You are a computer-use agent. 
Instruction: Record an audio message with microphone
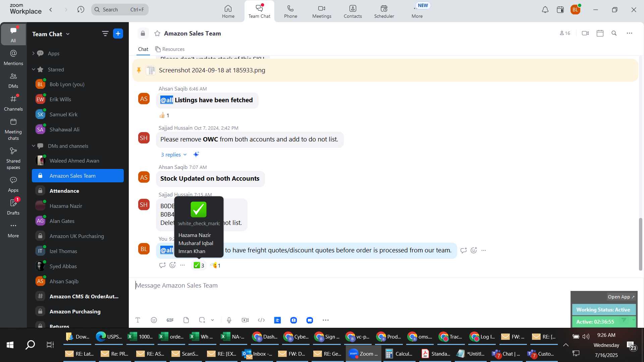pyautogui.click(x=229, y=320)
